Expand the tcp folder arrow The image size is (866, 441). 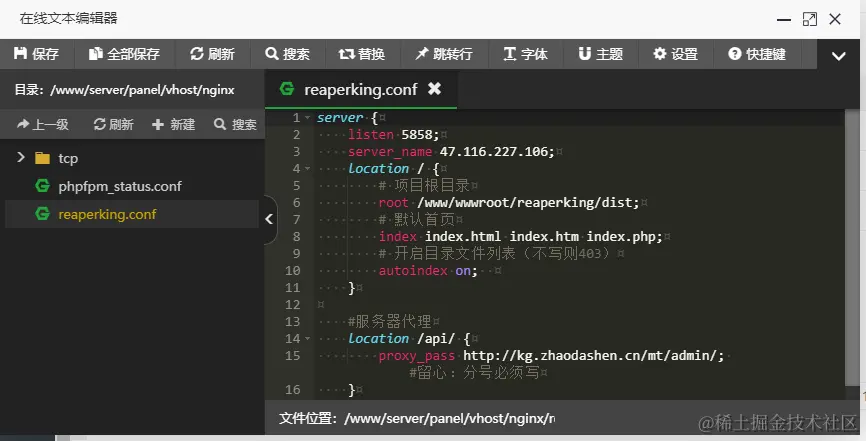tap(21, 158)
